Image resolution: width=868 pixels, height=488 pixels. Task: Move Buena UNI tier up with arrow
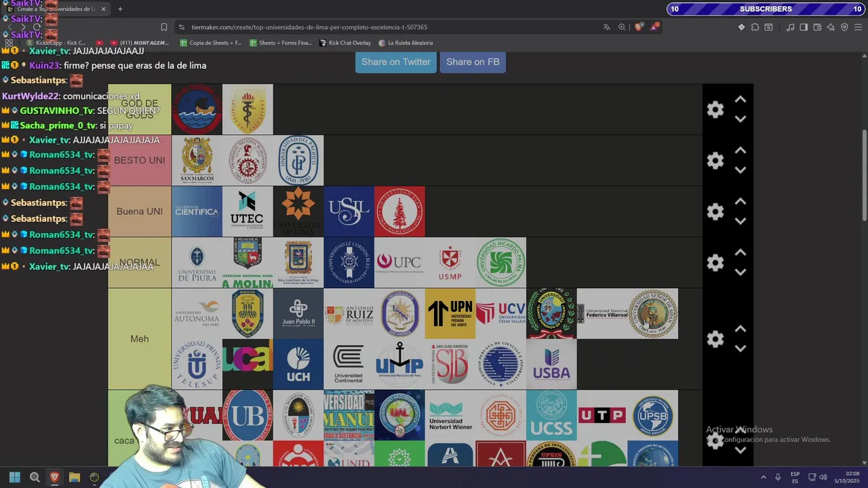(741, 201)
